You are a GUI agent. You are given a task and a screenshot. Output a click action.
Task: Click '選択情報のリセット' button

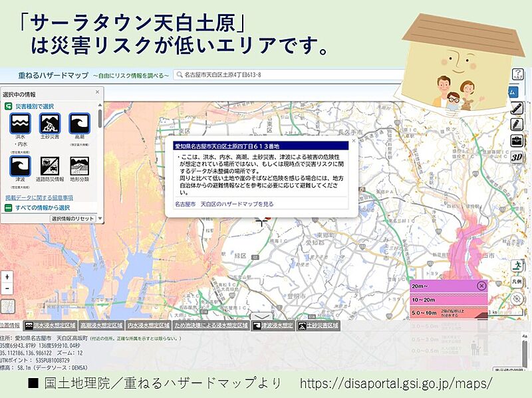click(x=73, y=218)
